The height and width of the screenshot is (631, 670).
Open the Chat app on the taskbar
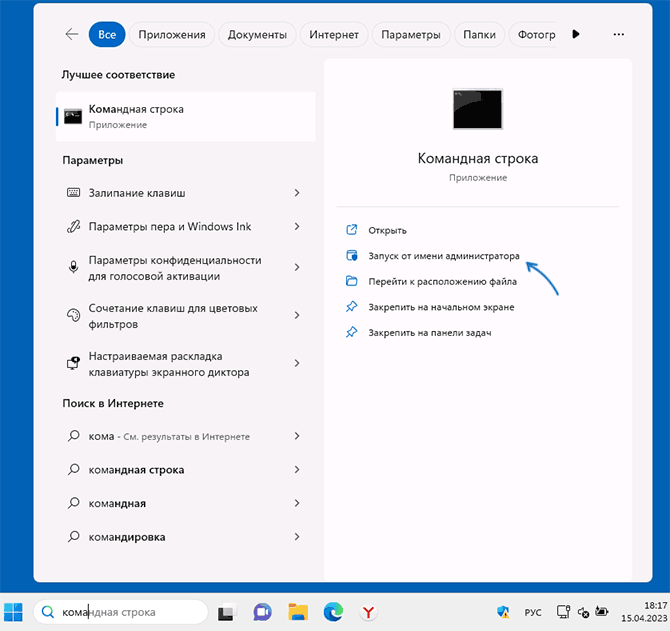(262, 611)
